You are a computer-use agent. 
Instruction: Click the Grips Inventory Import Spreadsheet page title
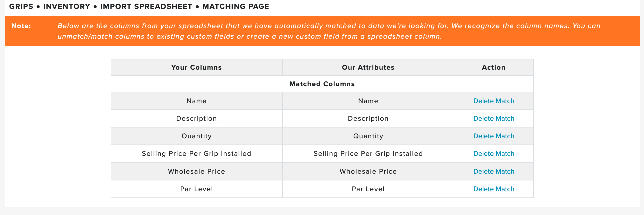(x=139, y=6)
